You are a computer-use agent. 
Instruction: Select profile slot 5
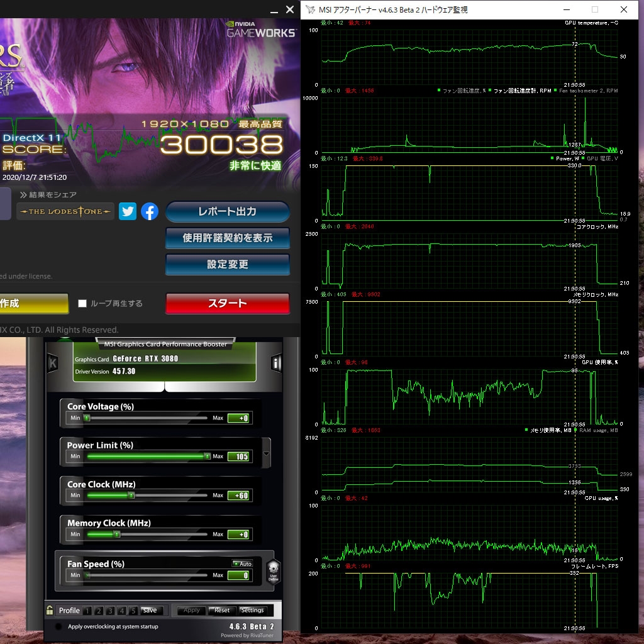[133, 610]
